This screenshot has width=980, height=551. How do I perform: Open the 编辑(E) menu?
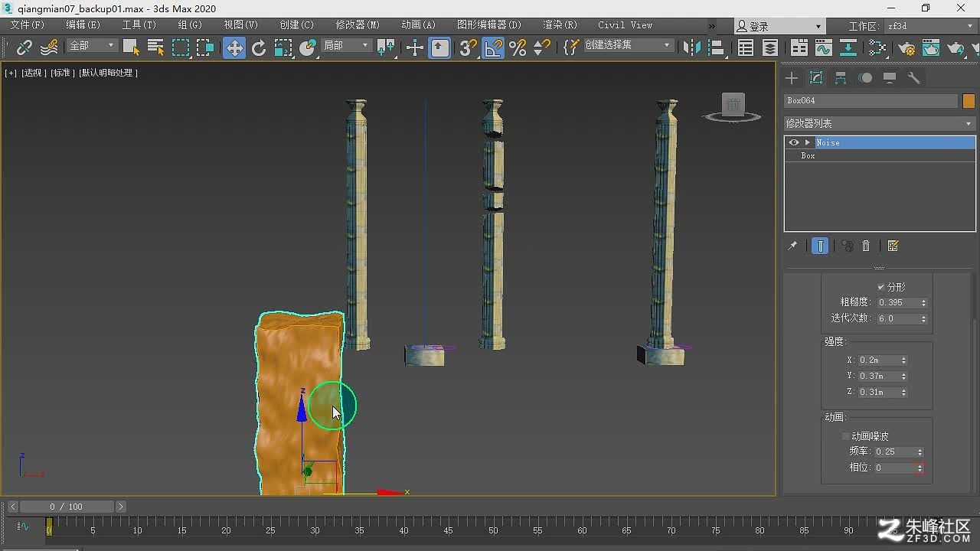click(x=83, y=25)
